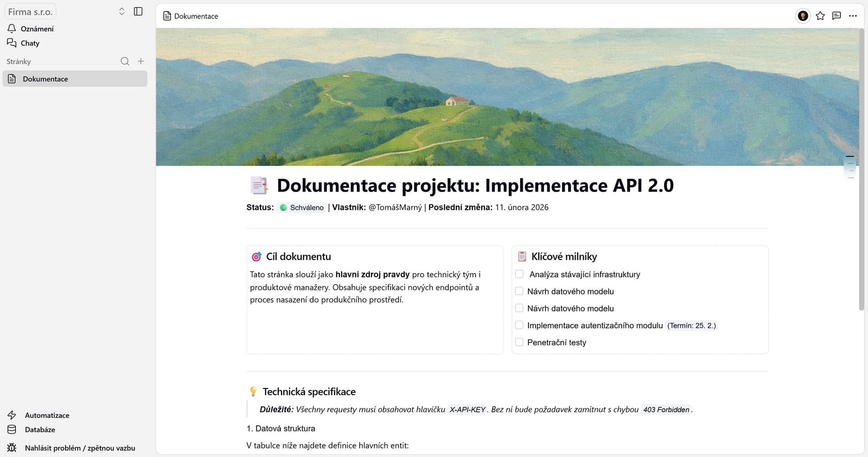Open the comments panel icon
Image resolution: width=868 pixels, height=457 pixels.
(x=837, y=16)
